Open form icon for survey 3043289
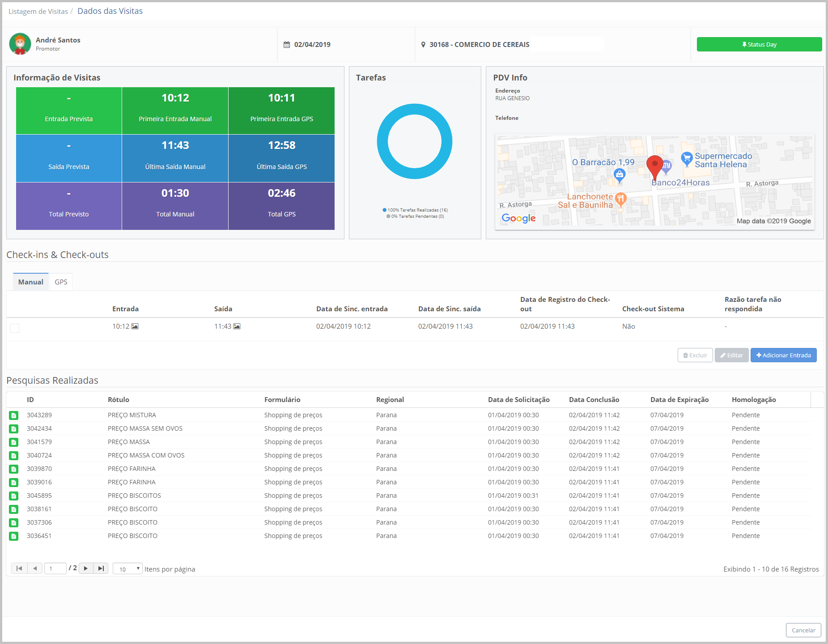 [14, 415]
